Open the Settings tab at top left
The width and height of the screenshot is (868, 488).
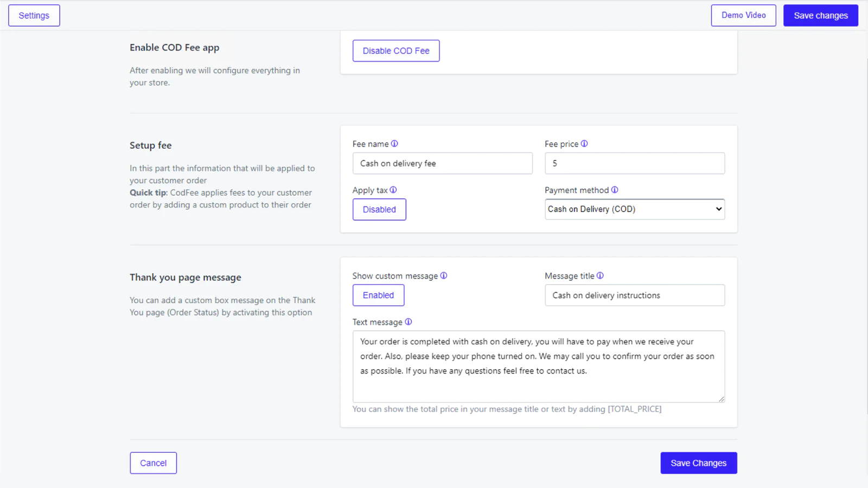(34, 15)
